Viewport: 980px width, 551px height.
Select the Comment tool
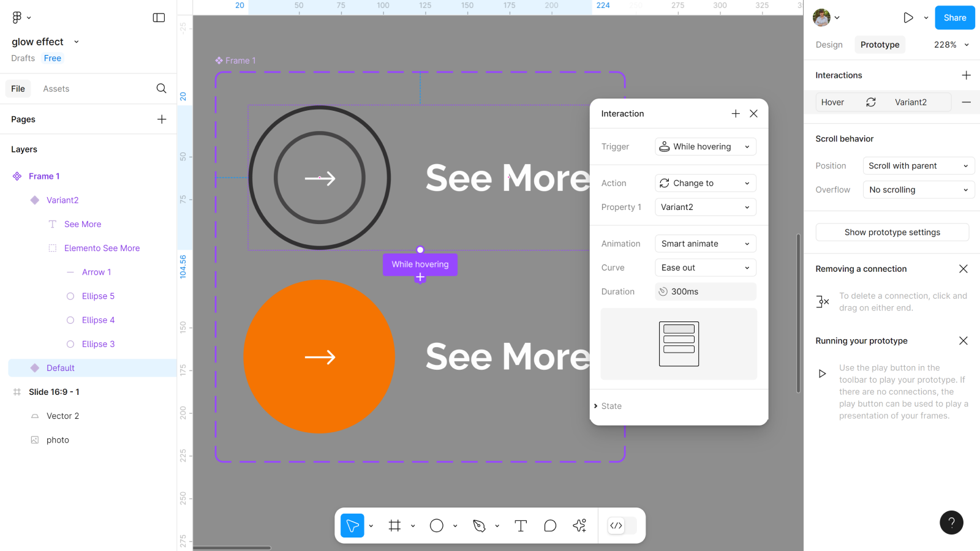point(550,526)
